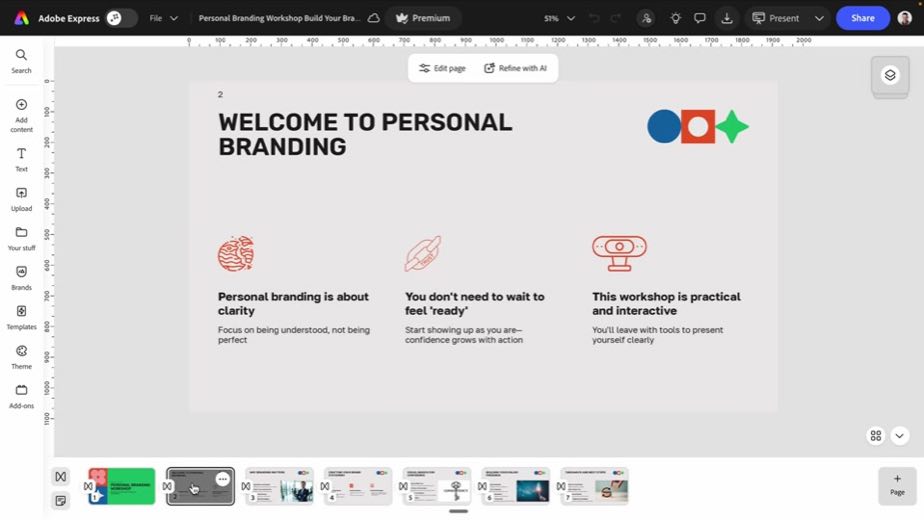Click the lightbulb tips icon
This screenshot has height=520, width=924.
(675, 18)
